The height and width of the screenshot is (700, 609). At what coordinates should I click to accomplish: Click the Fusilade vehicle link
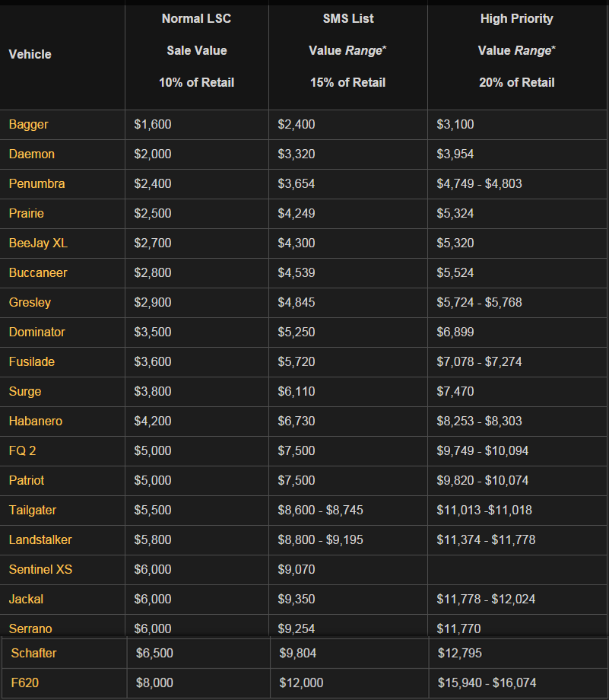coord(32,361)
